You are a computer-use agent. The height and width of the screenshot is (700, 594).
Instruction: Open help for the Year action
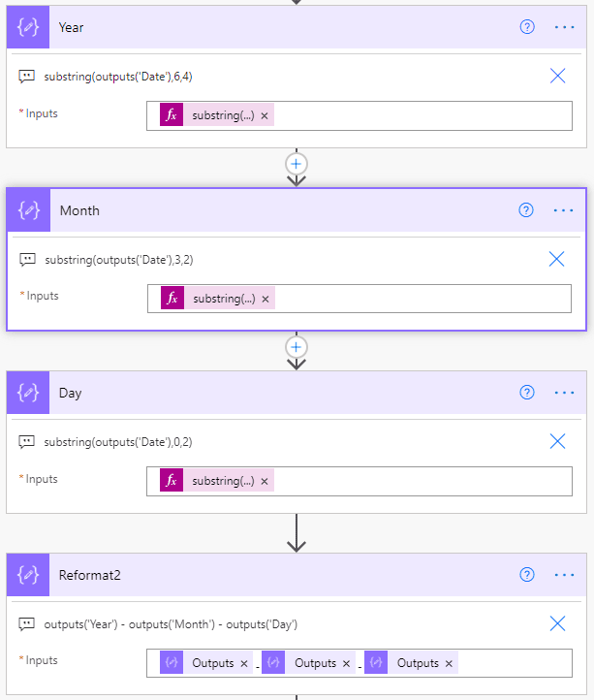pos(527,27)
